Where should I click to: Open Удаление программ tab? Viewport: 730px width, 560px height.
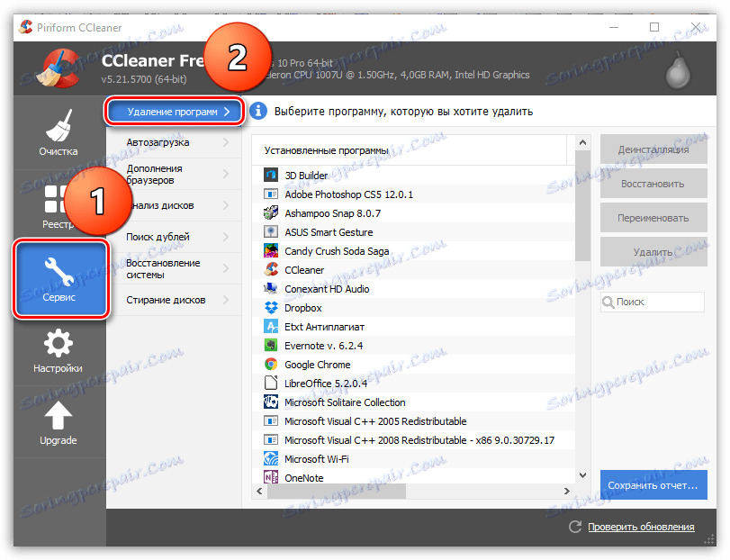[174, 112]
